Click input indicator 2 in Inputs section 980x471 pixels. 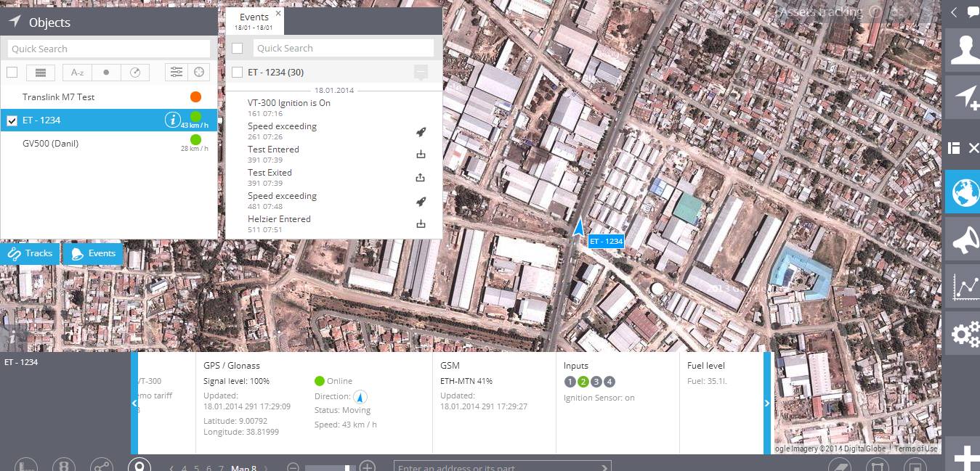pos(583,382)
